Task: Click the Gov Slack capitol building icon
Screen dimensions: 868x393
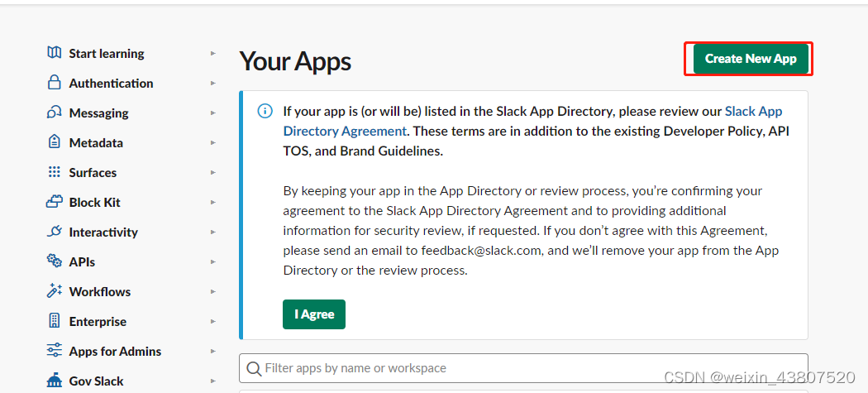Action: coord(55,381)
